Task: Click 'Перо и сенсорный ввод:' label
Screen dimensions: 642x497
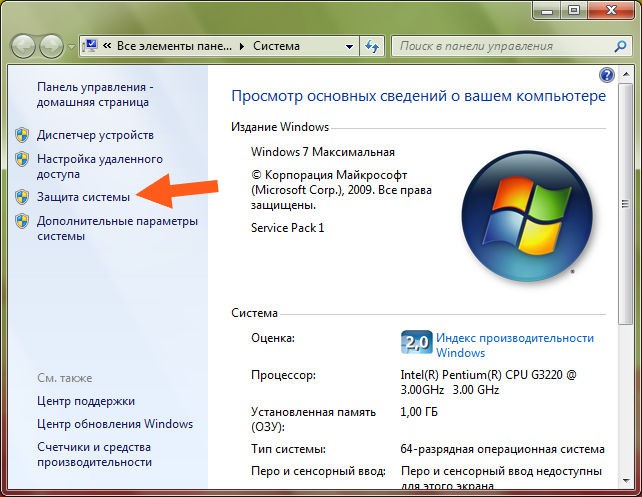Action: pos(318,472)
